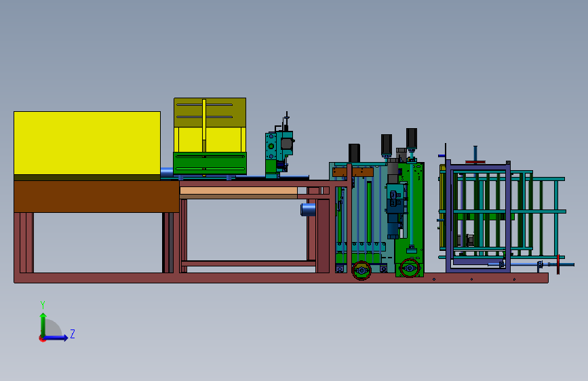
Task: Select the blue cylinder motor under the table
Action: tap(309, 209)
